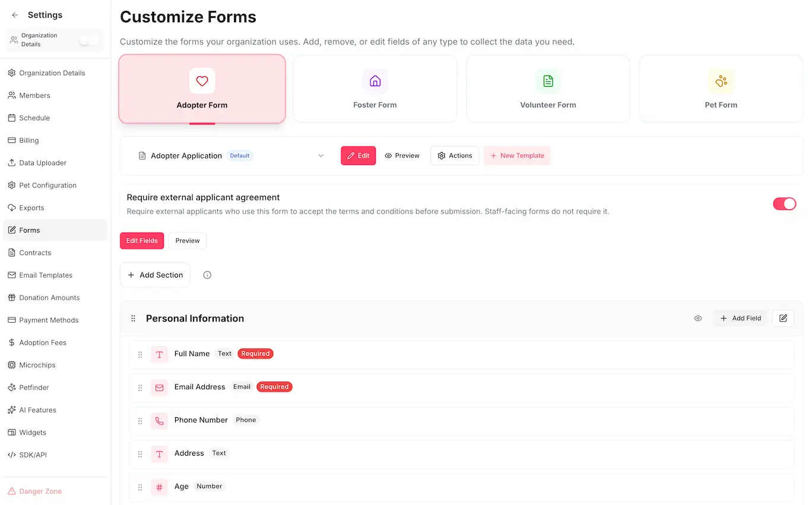812x505 pixels.
Task: Click the New Template button
Action: 517,155
